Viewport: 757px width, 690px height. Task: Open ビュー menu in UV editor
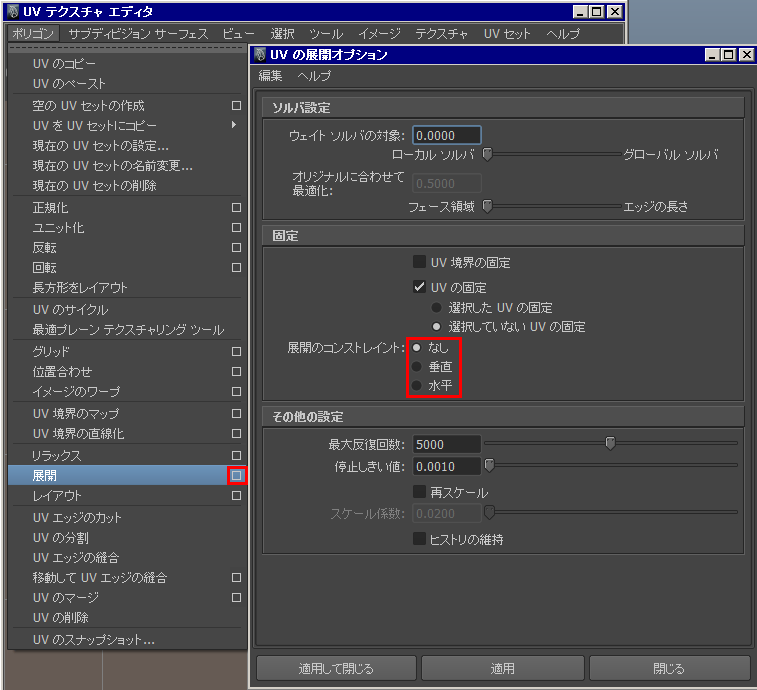click(238, 34)
